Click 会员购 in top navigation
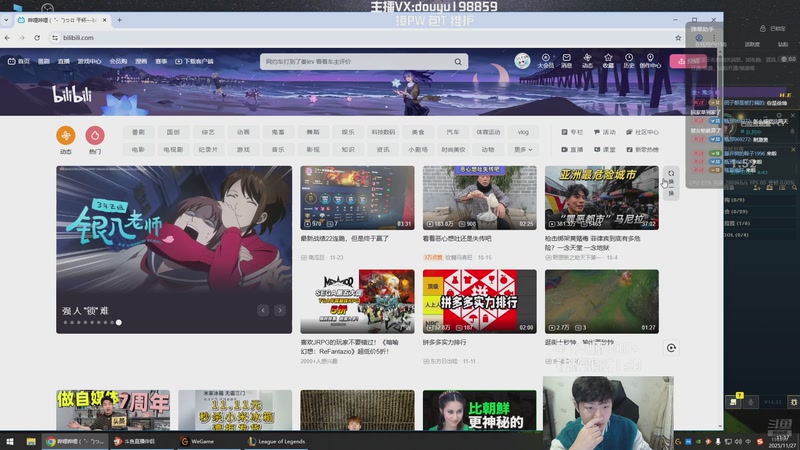This screenshot has width=800, height=450. (x=118, y=61)
